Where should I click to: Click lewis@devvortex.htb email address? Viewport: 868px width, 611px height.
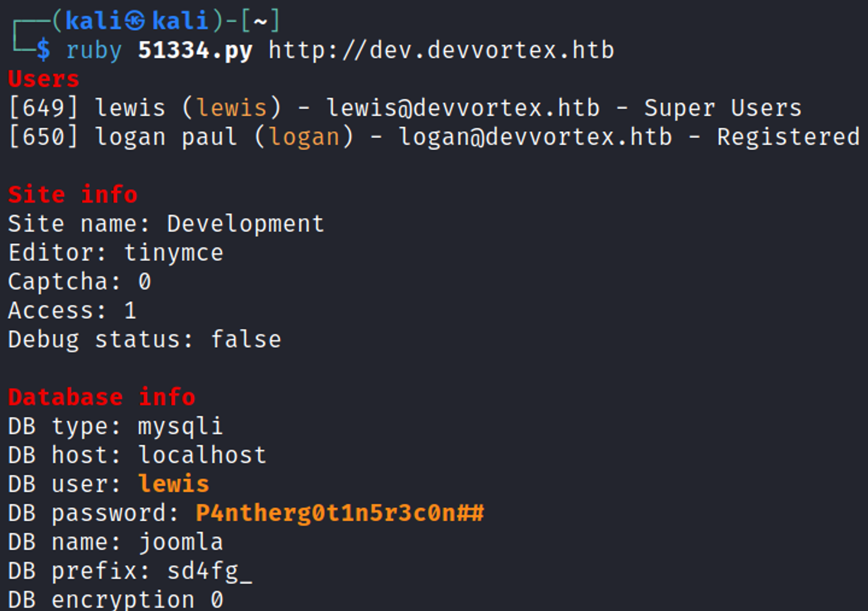(463, 108)
